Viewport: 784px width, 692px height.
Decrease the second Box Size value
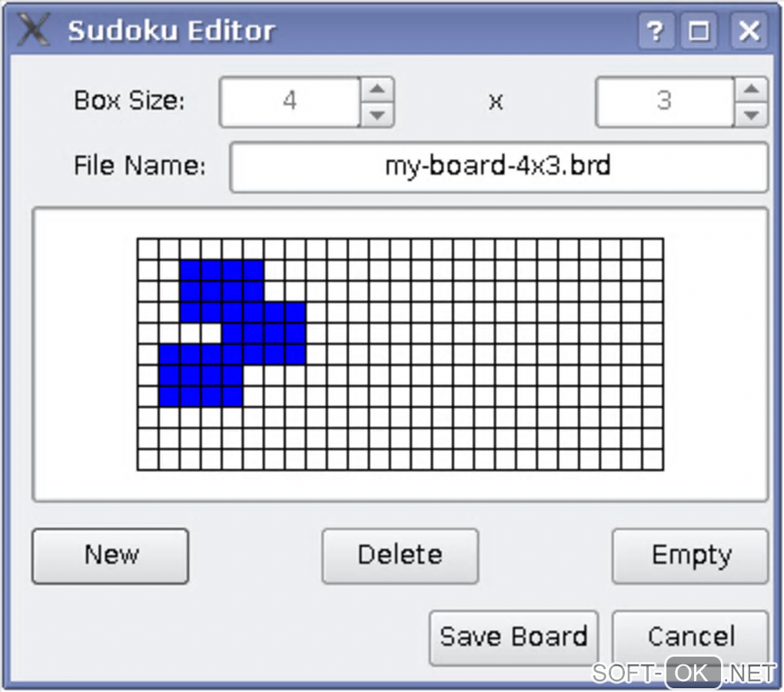click(751, 115)
